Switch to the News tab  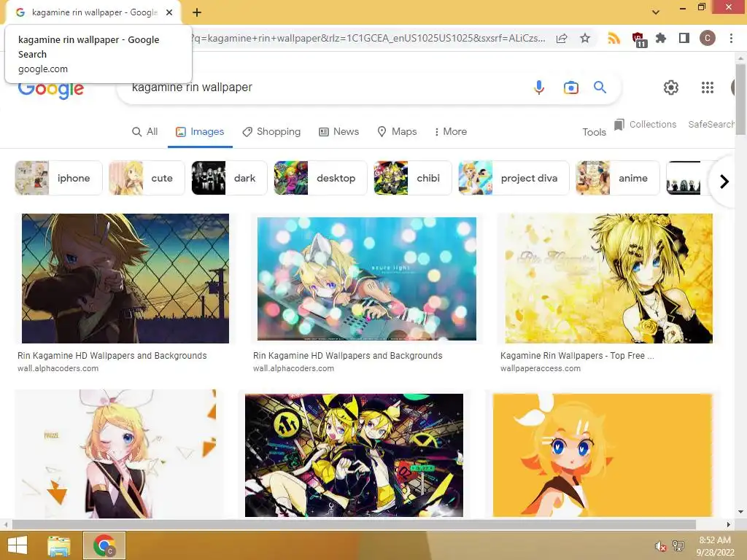[x=338, y=132]
